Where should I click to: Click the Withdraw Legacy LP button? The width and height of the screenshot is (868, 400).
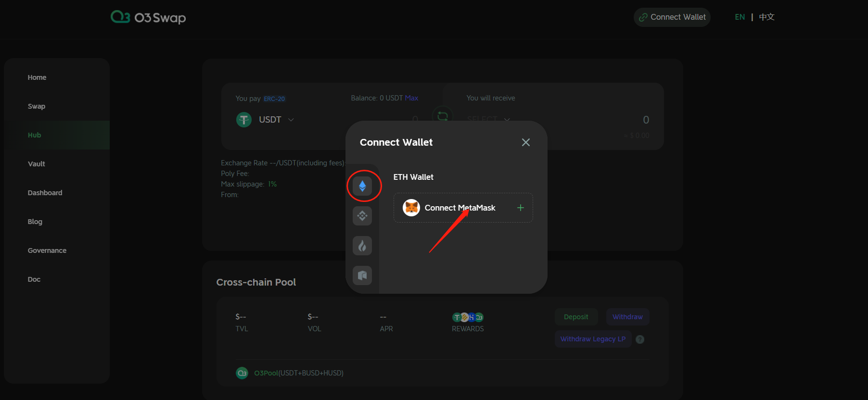click(x=593, y=339)
